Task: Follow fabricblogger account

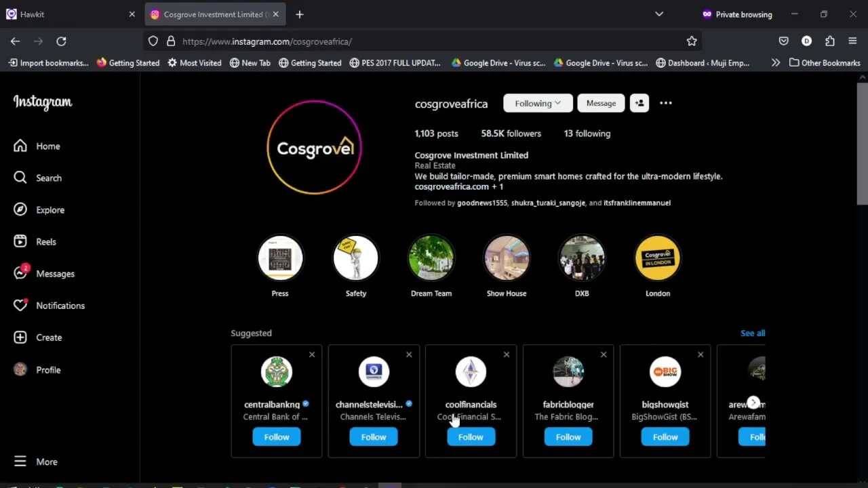Action: tap(568, 437)
